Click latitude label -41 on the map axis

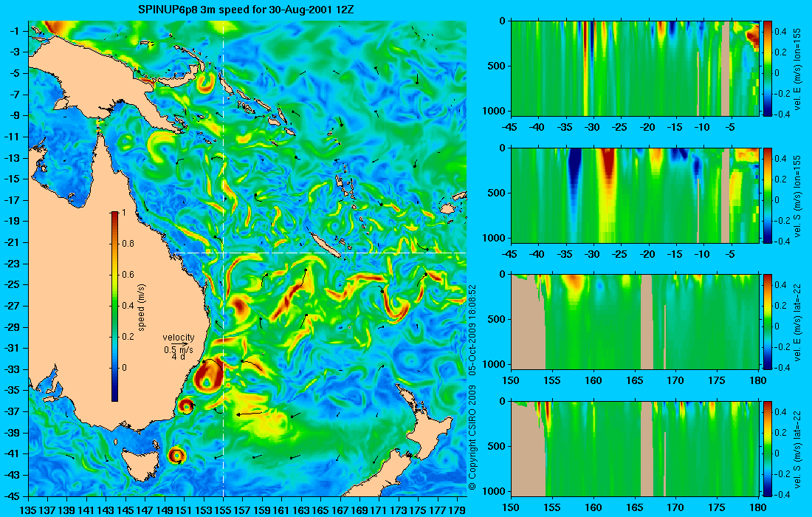click(12, 453)
